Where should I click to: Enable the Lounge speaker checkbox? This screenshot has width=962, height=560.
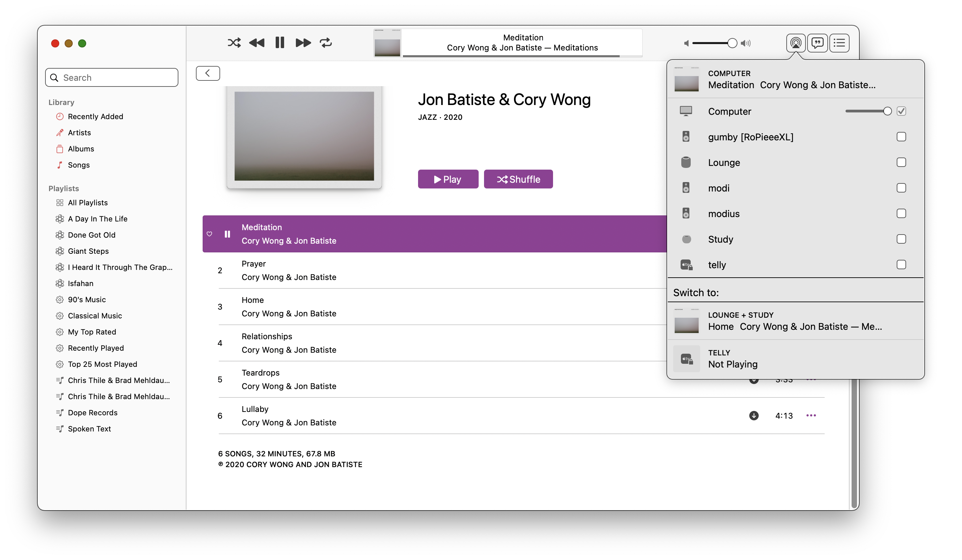coord(901,162)
